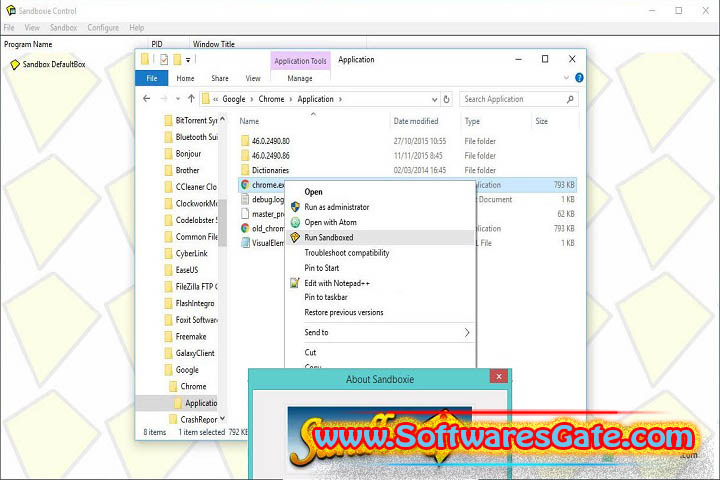This screenshot has width=720, height=480.
Task: Open the address bar history dropdown
Action: tap(434, 99)
